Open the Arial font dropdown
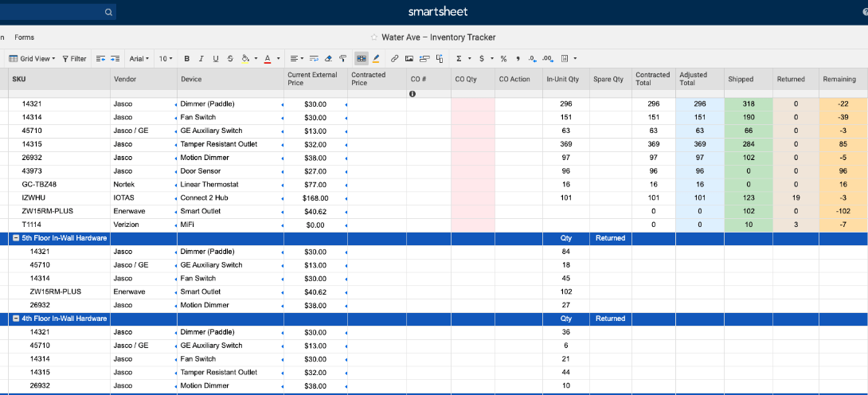Screen dimensions: 868x395 pyautogui.click(x=139, y=58)
